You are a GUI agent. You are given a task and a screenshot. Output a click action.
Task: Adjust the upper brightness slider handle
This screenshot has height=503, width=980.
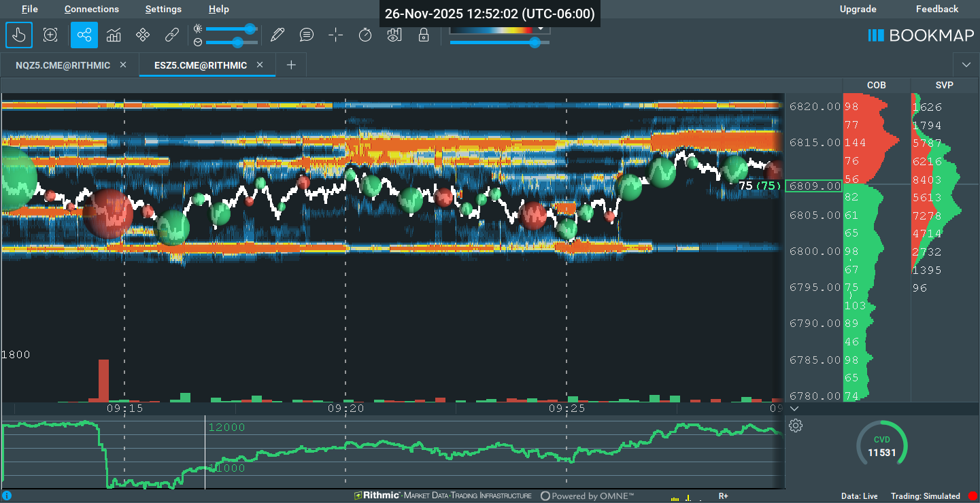point(250,29)
